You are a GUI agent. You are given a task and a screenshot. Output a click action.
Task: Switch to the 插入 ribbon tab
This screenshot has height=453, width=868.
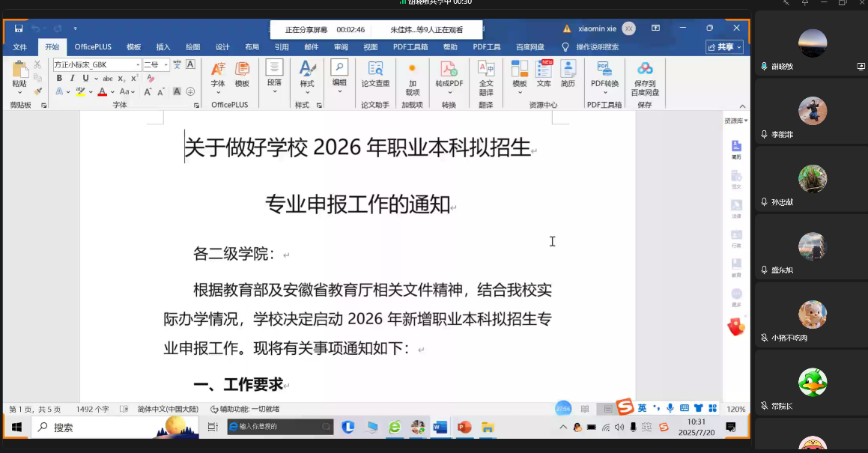point(163,47)
